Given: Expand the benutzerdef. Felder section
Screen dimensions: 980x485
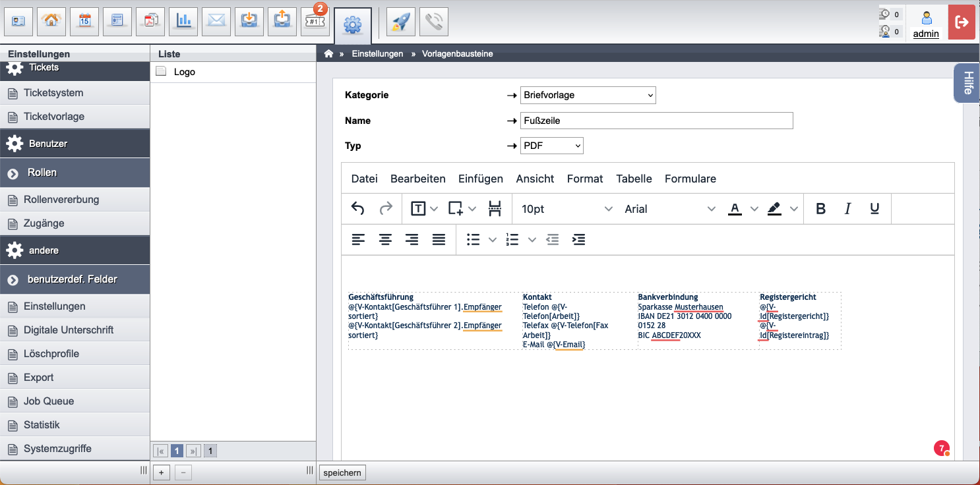Looking at the screenshot, I should pos(75,279).
